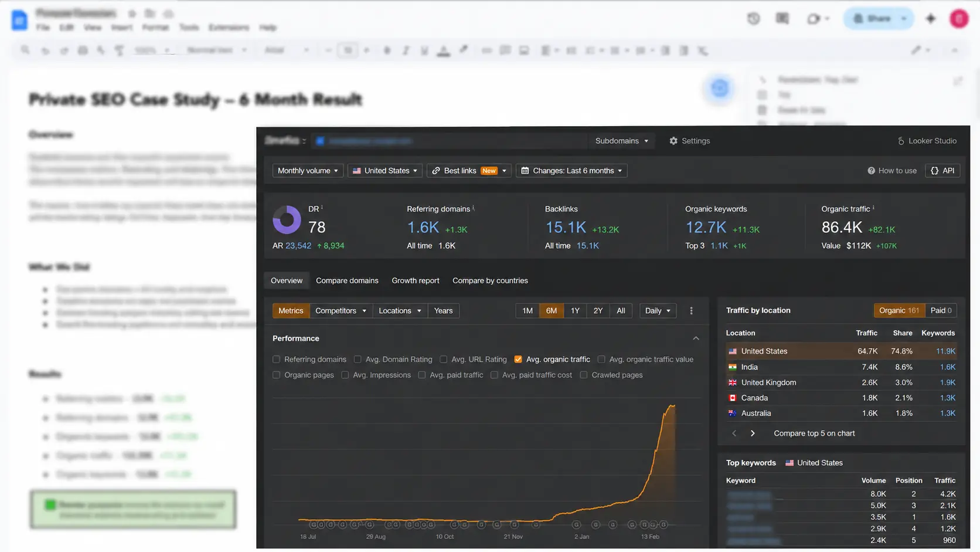Enable the Avg. URL Rating checkbox
The image size is (980, 552).
tap(444, 360)
